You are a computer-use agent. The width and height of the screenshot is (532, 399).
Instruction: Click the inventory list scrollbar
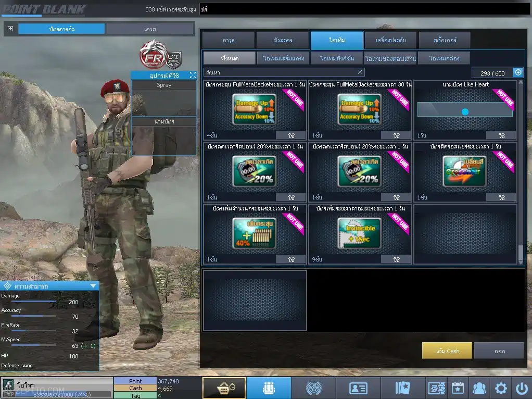click(521, 172)
